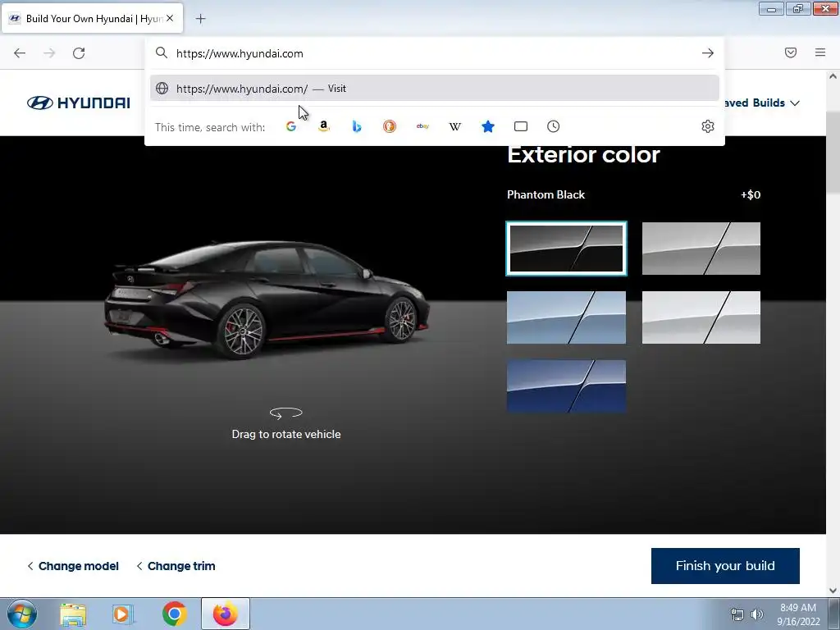Open the Windows Start menu
This screenshot has height=630, width=840.
(x=22, y=614)
